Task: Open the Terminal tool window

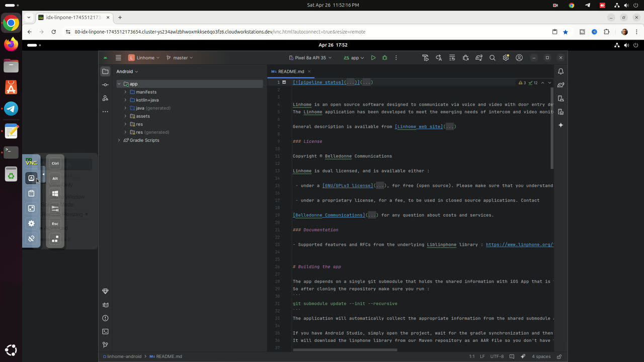Action: coord(105,331)
